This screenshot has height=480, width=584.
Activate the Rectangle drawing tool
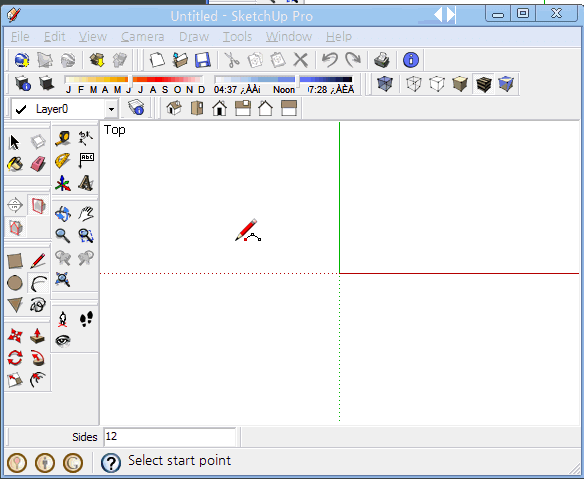[x=15, y=261]
